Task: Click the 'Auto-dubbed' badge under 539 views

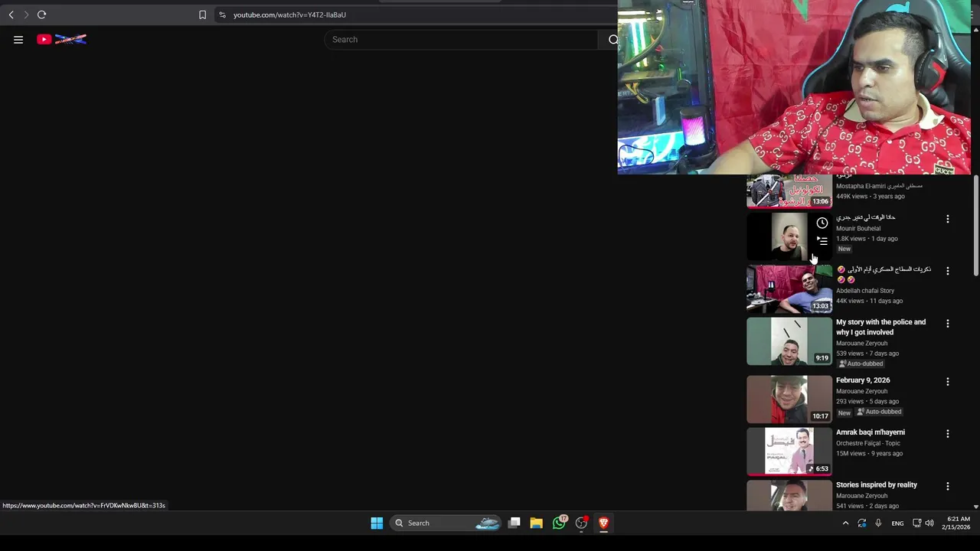Action: click(861, 364)
